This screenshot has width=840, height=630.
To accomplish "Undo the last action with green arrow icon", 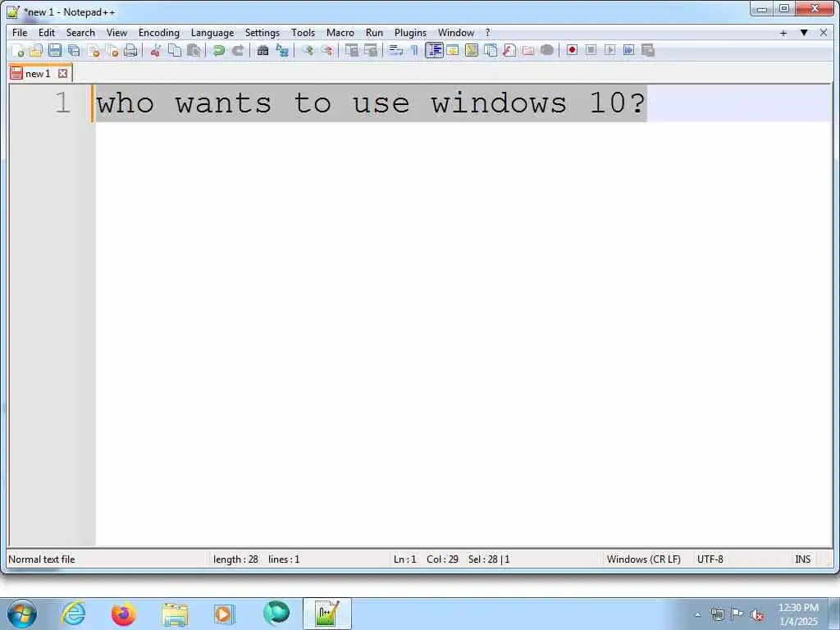I will coord(218,50).
